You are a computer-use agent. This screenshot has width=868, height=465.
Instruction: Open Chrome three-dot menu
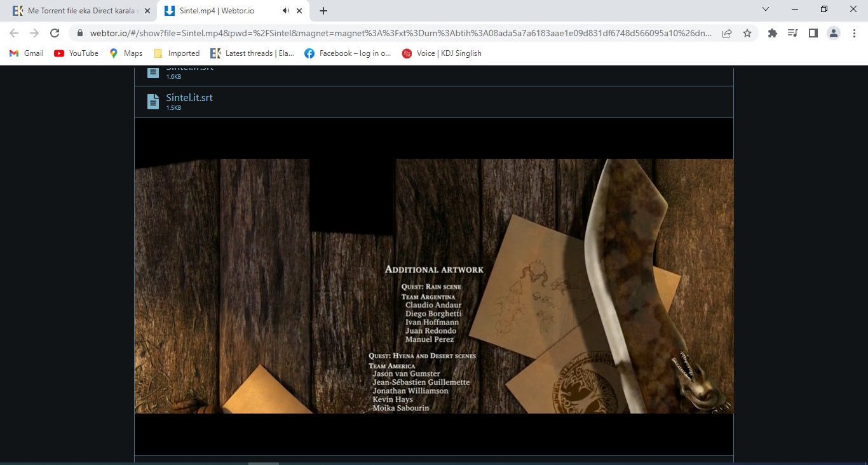854,33
